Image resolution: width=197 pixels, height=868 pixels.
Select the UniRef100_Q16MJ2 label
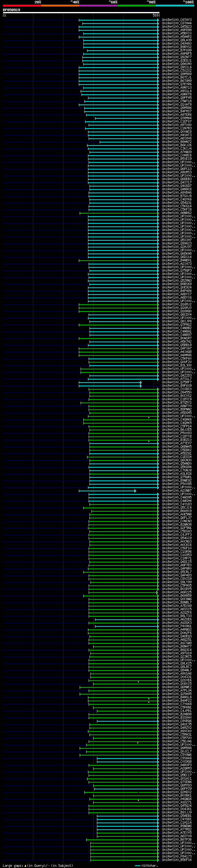coord(177,304)
